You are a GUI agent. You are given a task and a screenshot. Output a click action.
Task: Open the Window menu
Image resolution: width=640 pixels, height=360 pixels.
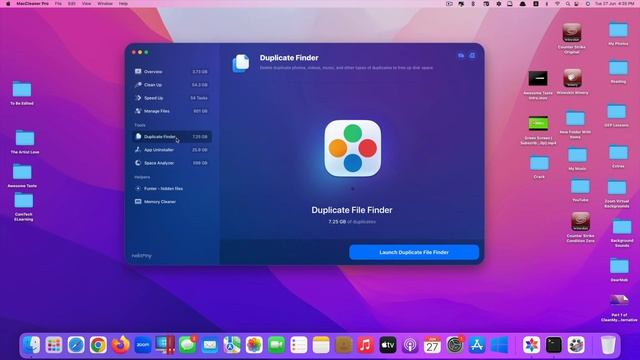(105, 4)
